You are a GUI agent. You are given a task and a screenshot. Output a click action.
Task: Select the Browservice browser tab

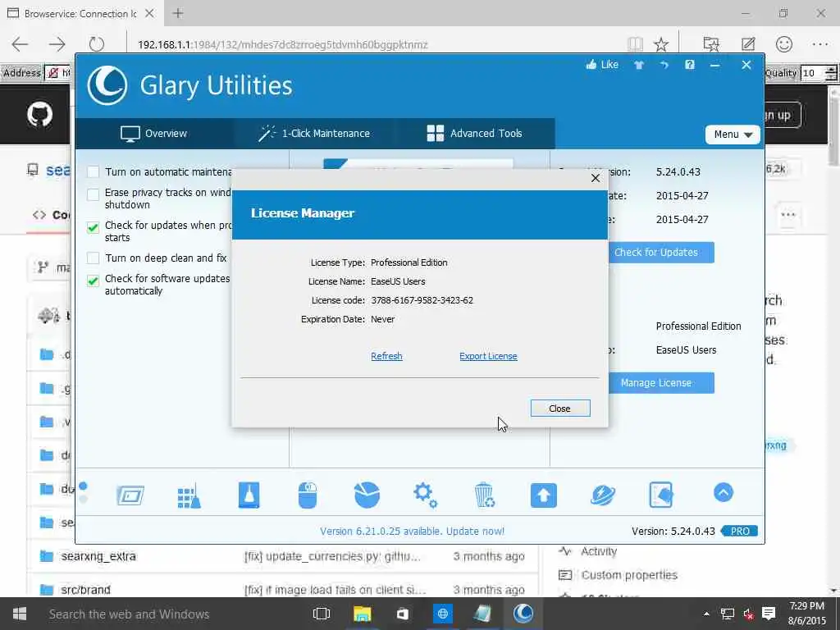coord(80,13)
